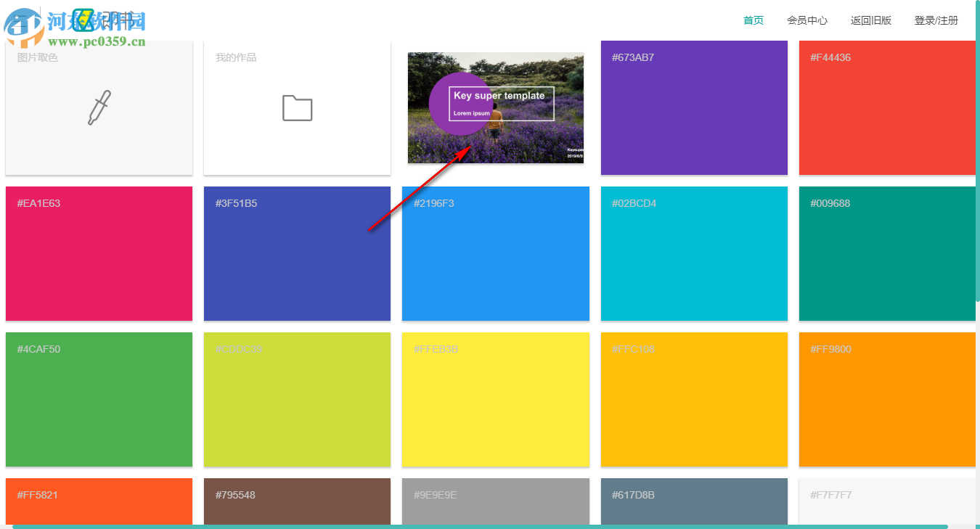Screen dimensions: 980x529
Task: Choose the blue-gray #617D8B swatch
Action: pos(694,501)
